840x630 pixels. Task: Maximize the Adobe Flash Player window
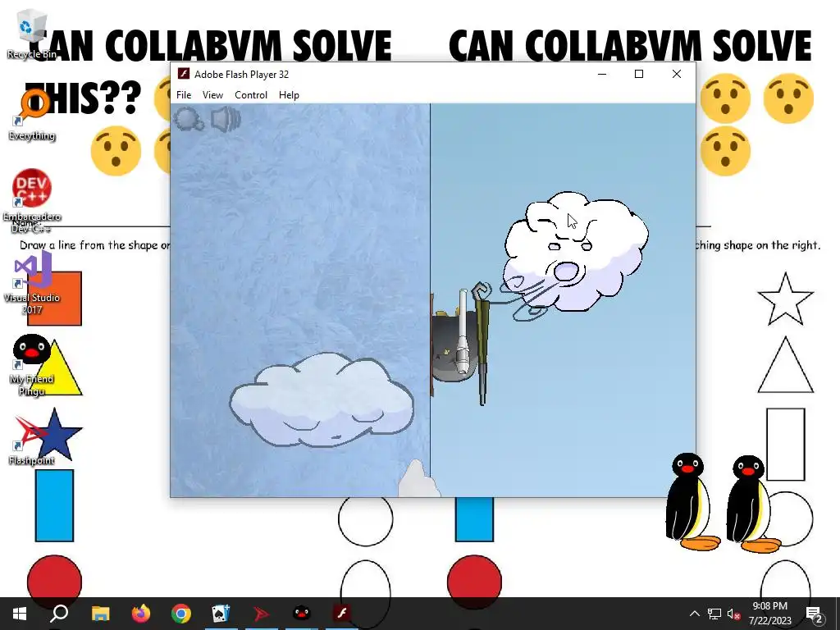pos(639,74)
